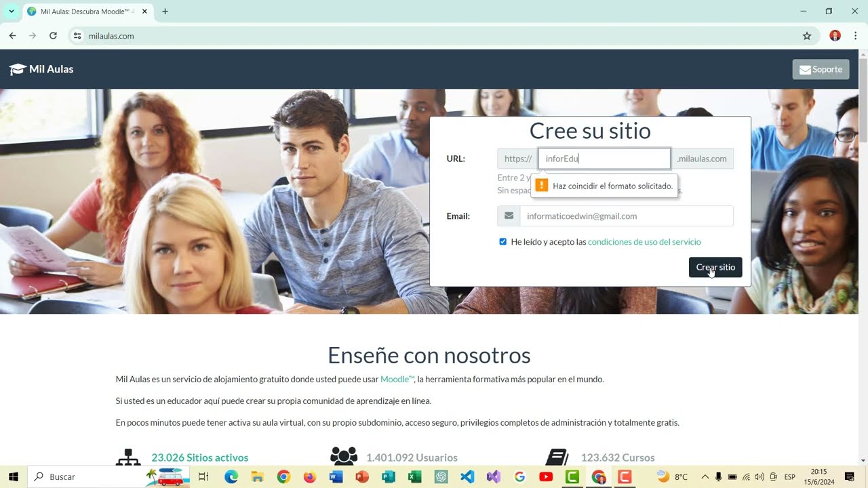Click the Crear sitio button
Viewport: 868px width, 488px height.
tap(715, 267)
